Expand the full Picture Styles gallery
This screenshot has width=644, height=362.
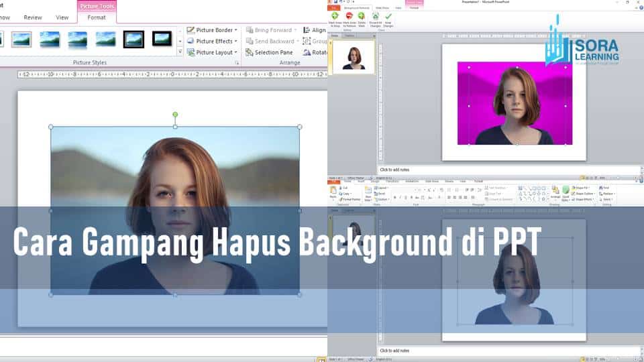(x=180, y=52)
